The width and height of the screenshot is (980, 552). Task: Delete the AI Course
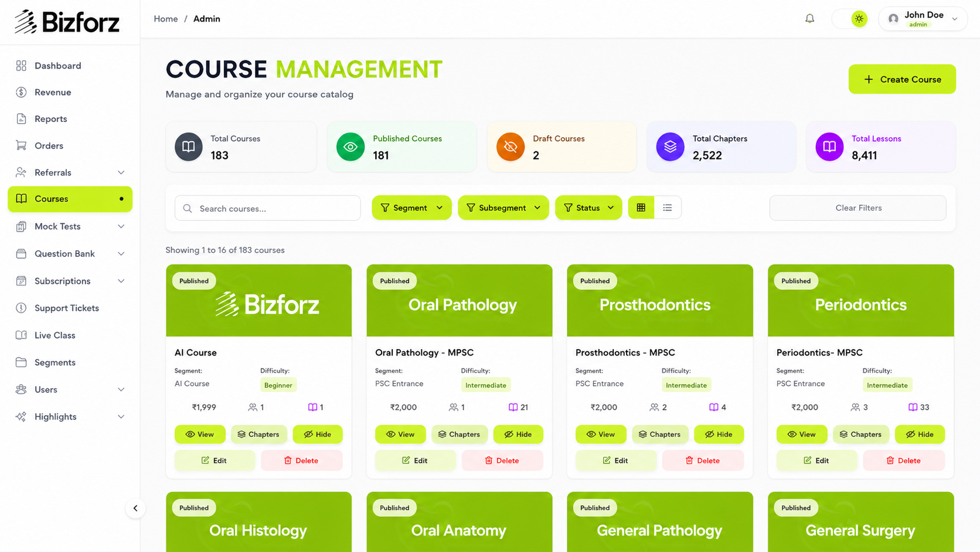(x=301, y=460)
